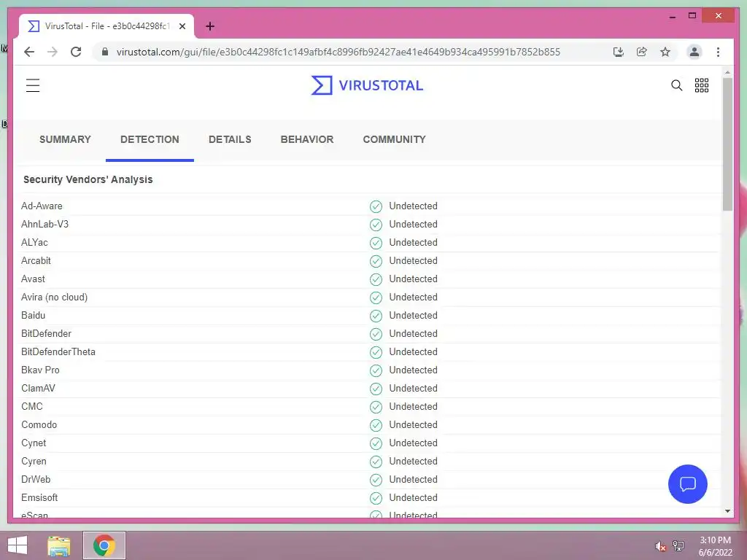The width and height of the screenshot is (747, 560).
Task: Launch File Explorer from taskbar
Action: click(59, 545)
